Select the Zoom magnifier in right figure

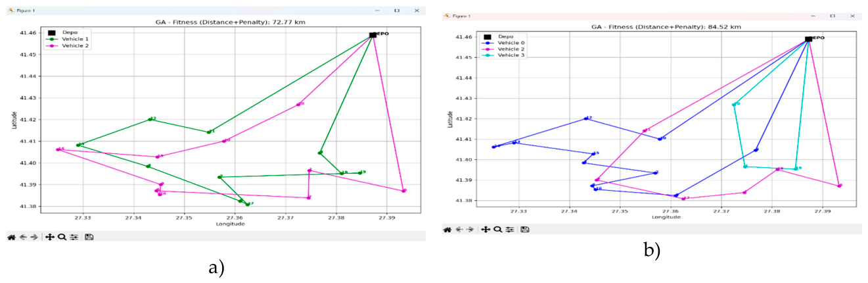tap(497, 229)
